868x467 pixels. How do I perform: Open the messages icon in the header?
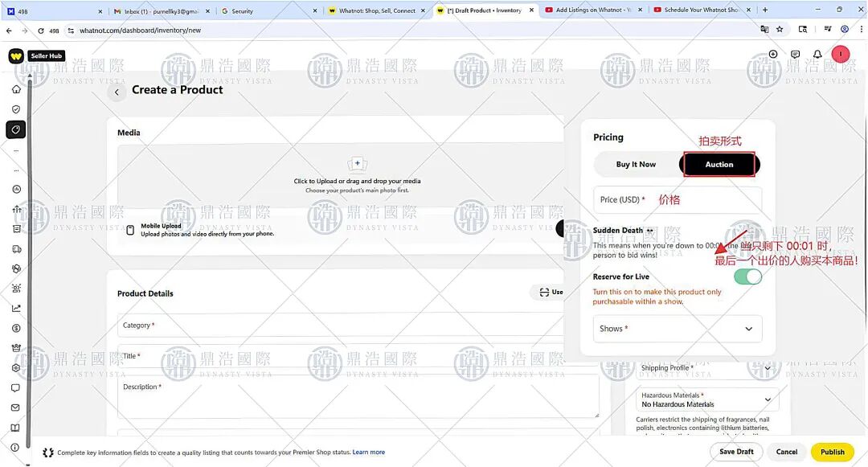pyautogui.click(x=796, y=54)
